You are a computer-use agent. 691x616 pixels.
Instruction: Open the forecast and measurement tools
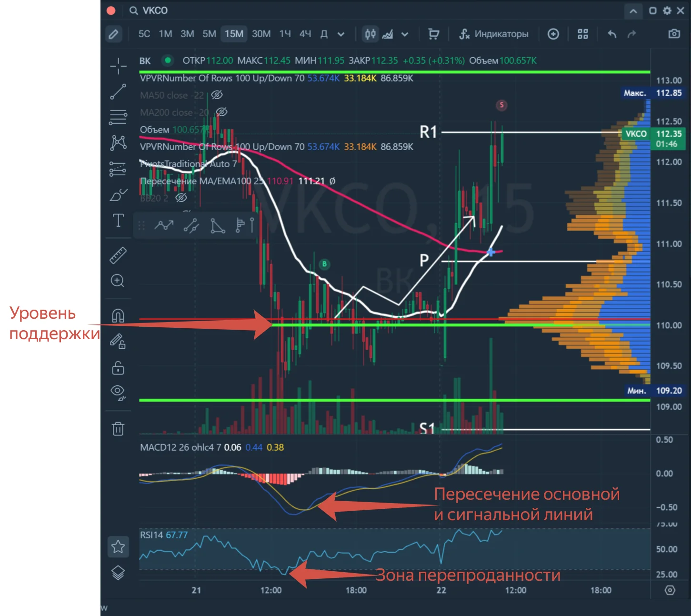118,169
